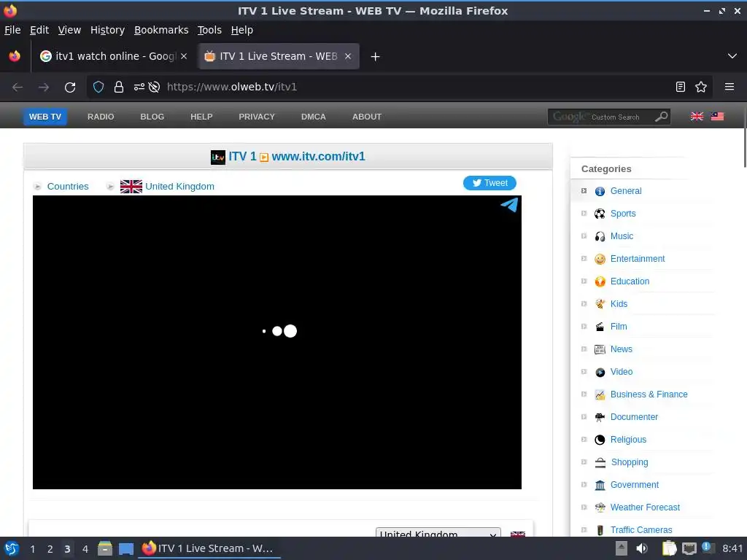
Task: Click the ITV logo icon in header
Action: 217,157
